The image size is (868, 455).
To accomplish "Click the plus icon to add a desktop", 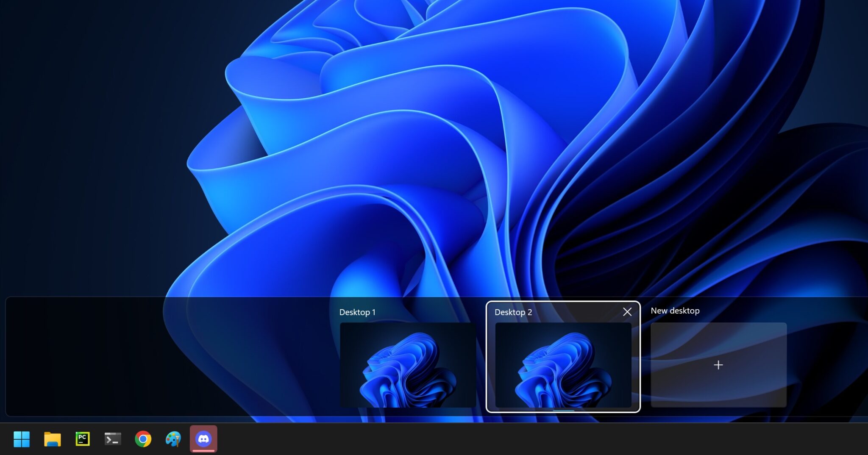I will click(x=718, y=365).
